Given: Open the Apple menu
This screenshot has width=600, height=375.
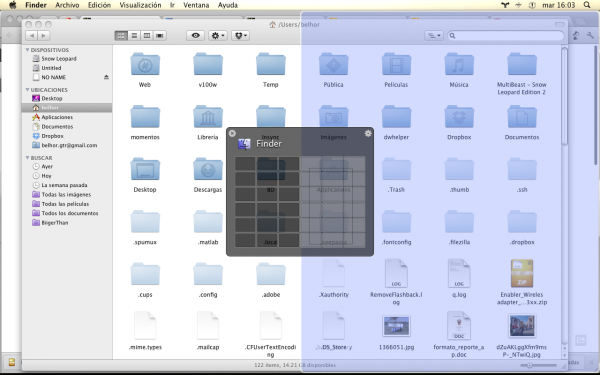Looking at the screenshot, I should click(13, 5).
